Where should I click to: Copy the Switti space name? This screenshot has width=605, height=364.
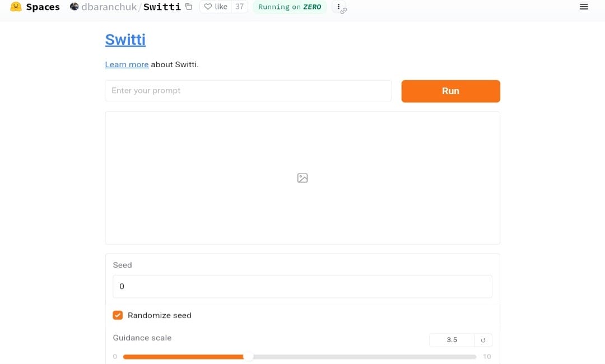point(189,7)
